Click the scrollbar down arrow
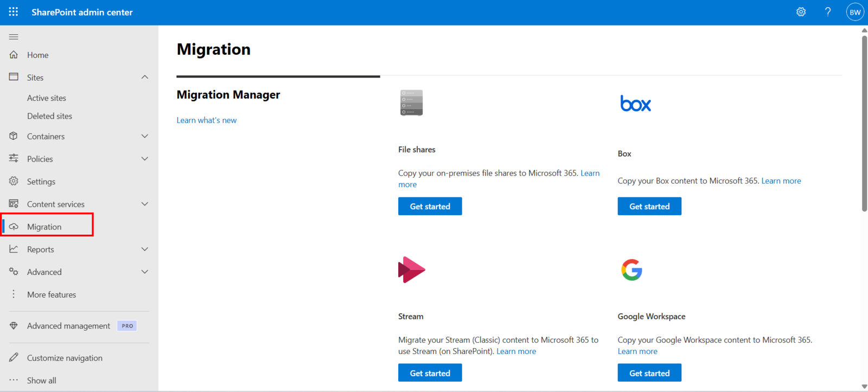The image size is (868, 392). click(864, 387)
